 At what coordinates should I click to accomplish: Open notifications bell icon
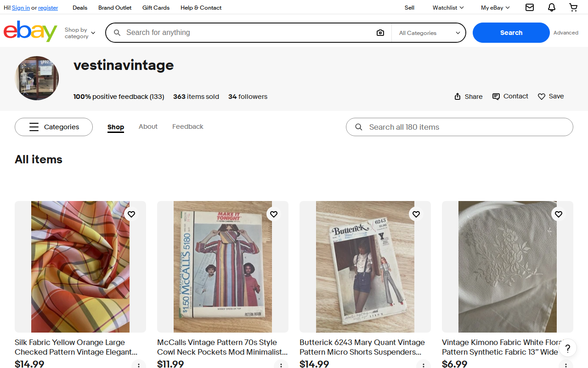[552, 7]
